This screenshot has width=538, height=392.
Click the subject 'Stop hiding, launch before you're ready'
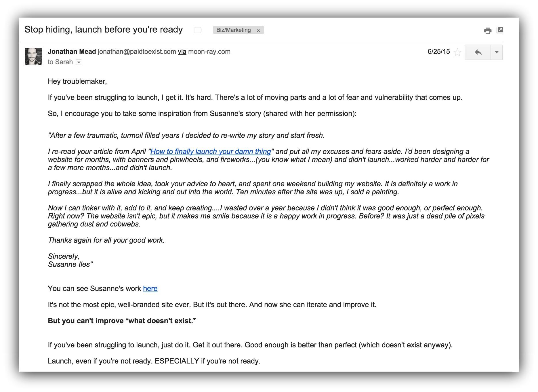click(104, 30)
